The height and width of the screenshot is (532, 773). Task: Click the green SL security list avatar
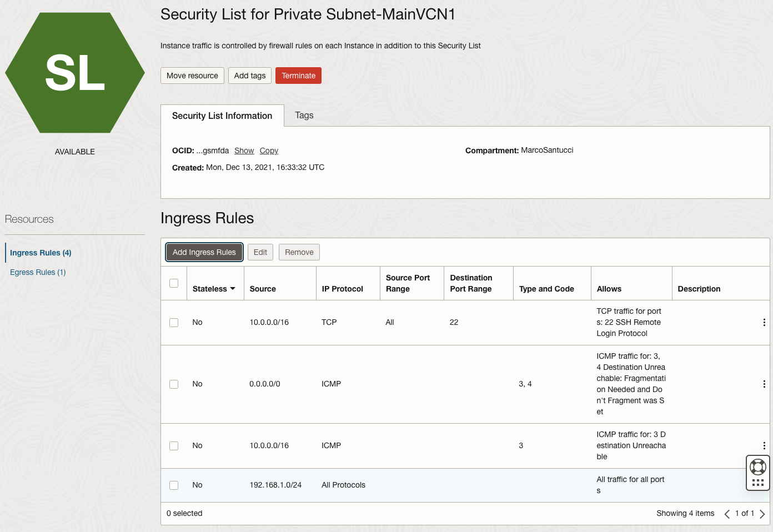tap(74, 72)
